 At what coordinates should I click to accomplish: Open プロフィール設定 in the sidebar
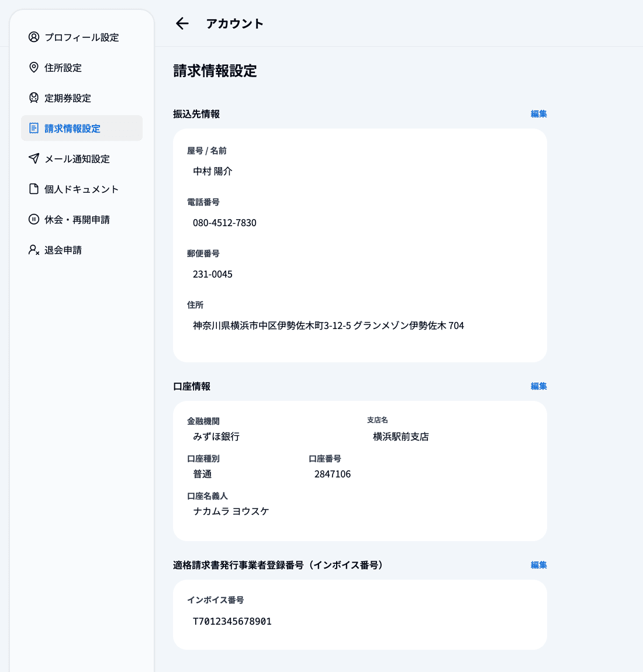(x=82, y=37)
